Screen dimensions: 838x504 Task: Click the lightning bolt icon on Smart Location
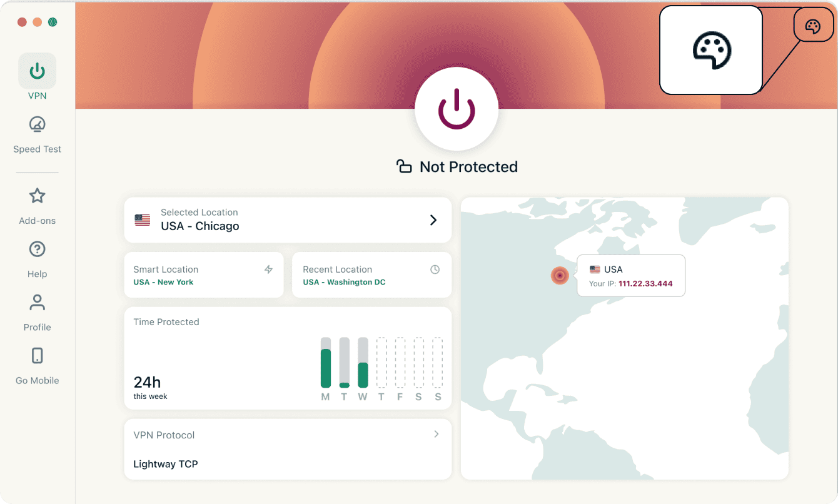(268, 270)
